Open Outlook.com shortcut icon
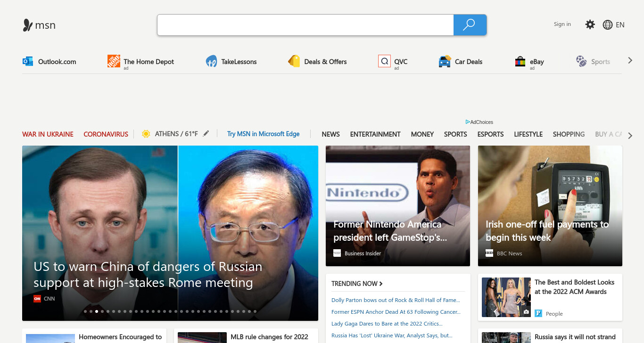This screenshot has width=644, height=343. (x=28, y=61)
